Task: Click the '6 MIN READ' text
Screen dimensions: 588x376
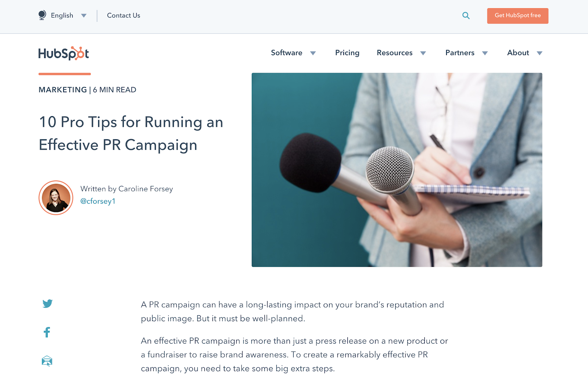Action: click(x=115, y=90)
